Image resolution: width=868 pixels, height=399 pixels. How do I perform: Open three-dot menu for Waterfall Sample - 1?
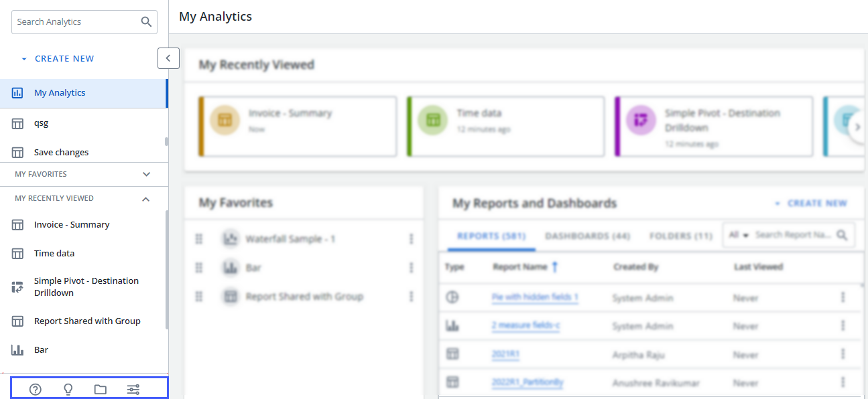pos(411,239)
